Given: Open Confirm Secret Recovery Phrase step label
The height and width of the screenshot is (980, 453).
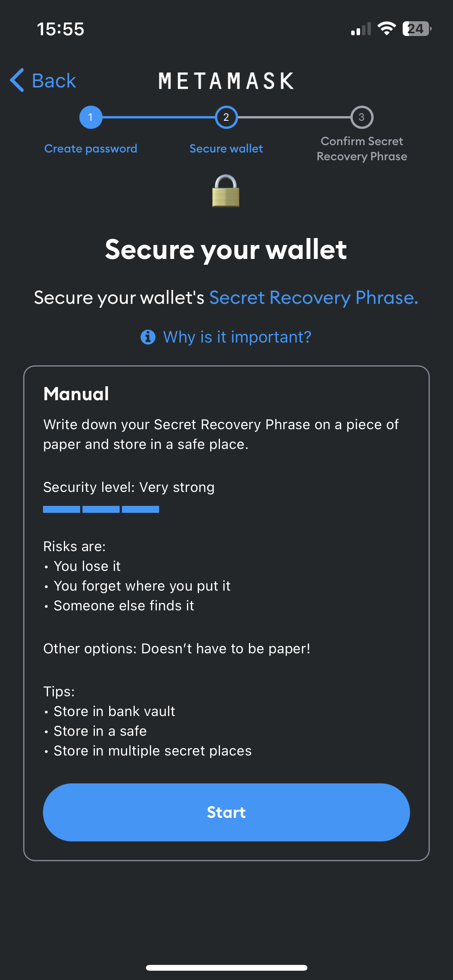Looking at the screenshot, I should pyautogui.click(x=362, y=149).
